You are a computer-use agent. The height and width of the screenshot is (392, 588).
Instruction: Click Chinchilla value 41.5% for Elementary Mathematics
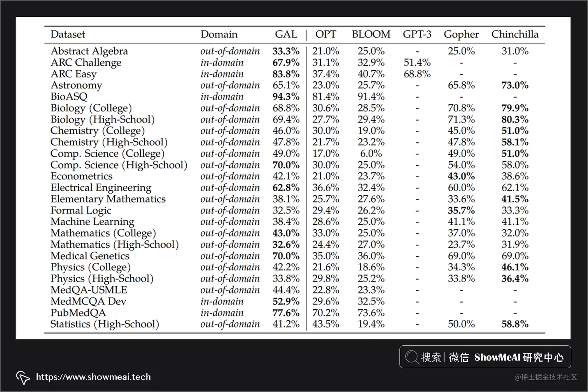coord(515,199)
